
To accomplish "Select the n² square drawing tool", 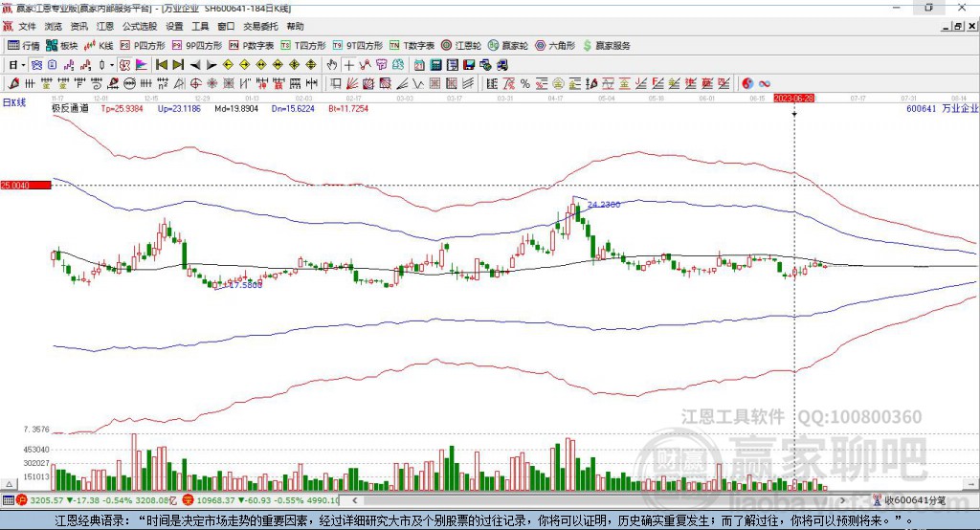I will click(x=163, y=84).
